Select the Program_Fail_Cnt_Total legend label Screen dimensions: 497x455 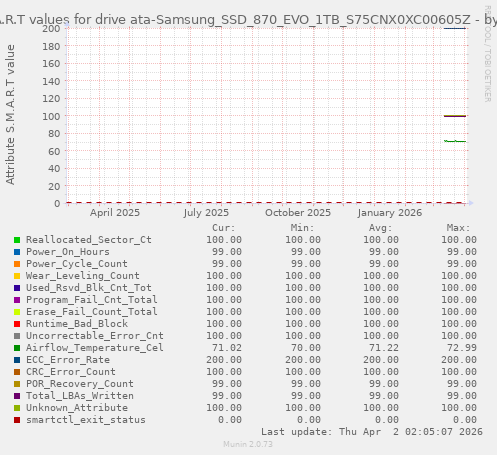(92, 300)
